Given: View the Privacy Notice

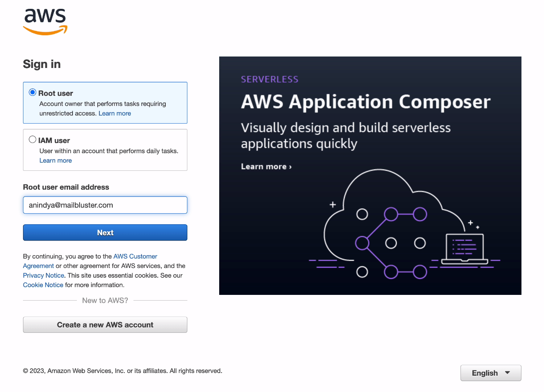Looking at the screenshot, I should [43, 275].
